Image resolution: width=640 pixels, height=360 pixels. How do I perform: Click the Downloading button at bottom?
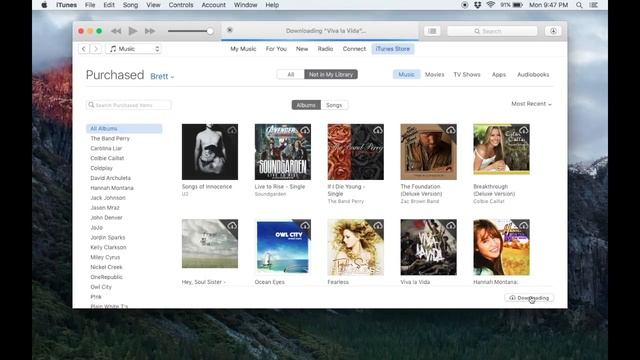pos(529,298)
